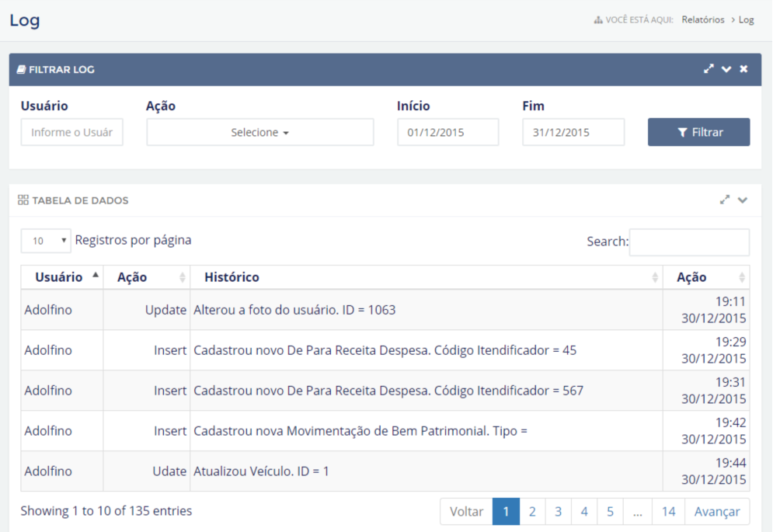Click the 19:42 30/12/2015 timestamp cell
Screen dimensions: 773x532
pos(706,431)
